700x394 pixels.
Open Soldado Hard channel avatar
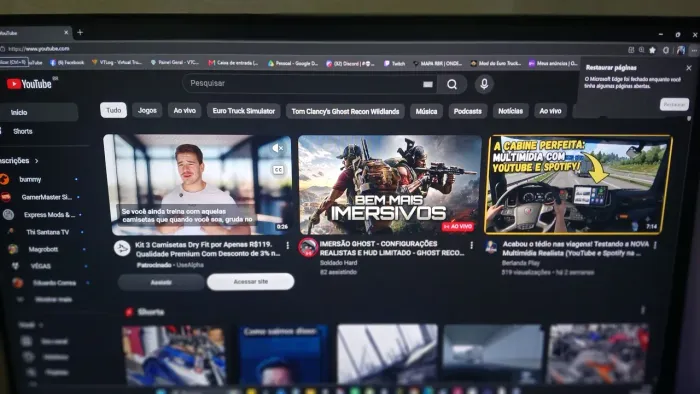pos(308,247)
